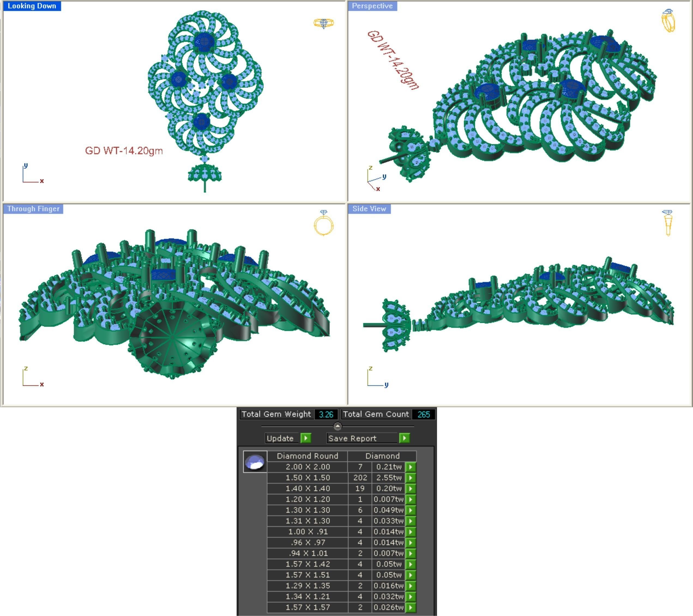The width and height of the screenshot is (693, 616).
Task: Click the diamond round gem thumbnail
Action: click(255, 462)
